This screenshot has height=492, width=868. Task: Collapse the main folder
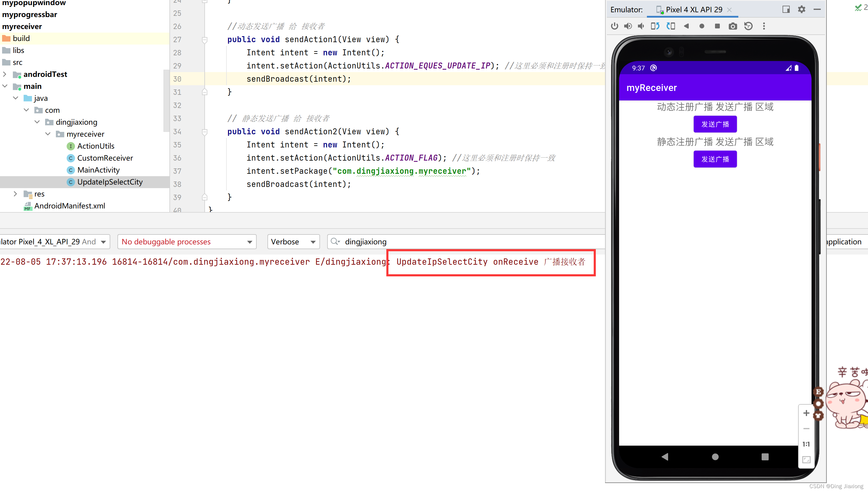(5, 86)
